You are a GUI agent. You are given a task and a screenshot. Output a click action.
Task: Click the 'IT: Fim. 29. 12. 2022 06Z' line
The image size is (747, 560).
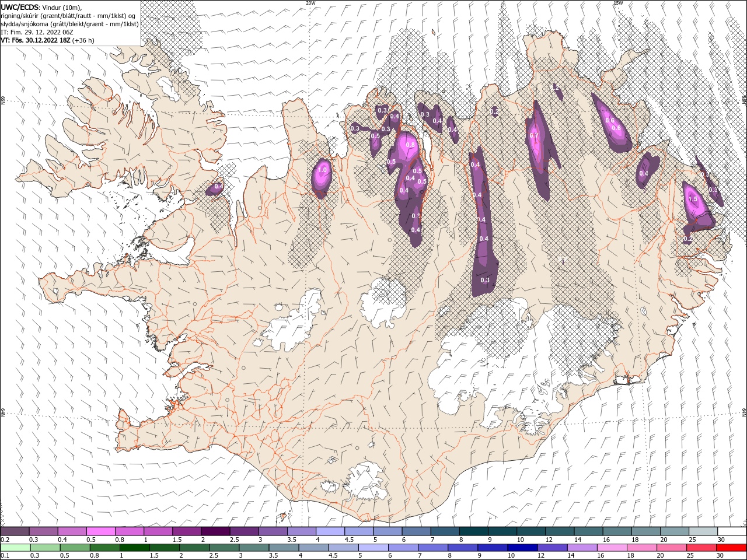coord(36,32)
